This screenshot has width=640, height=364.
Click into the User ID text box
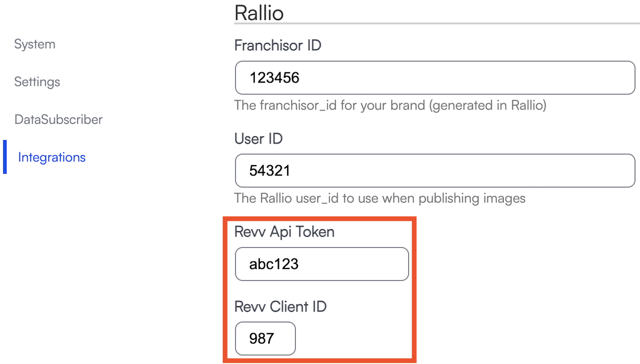click(x=435, y=171)
